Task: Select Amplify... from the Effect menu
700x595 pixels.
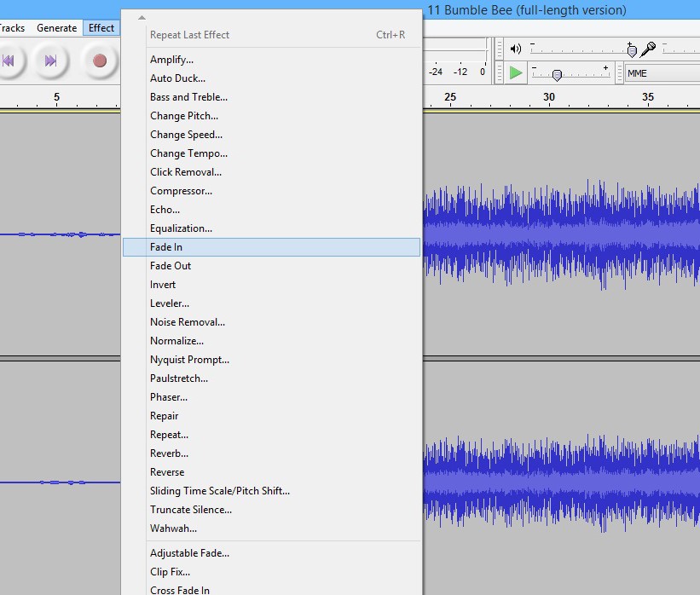Action: point(171,60)
